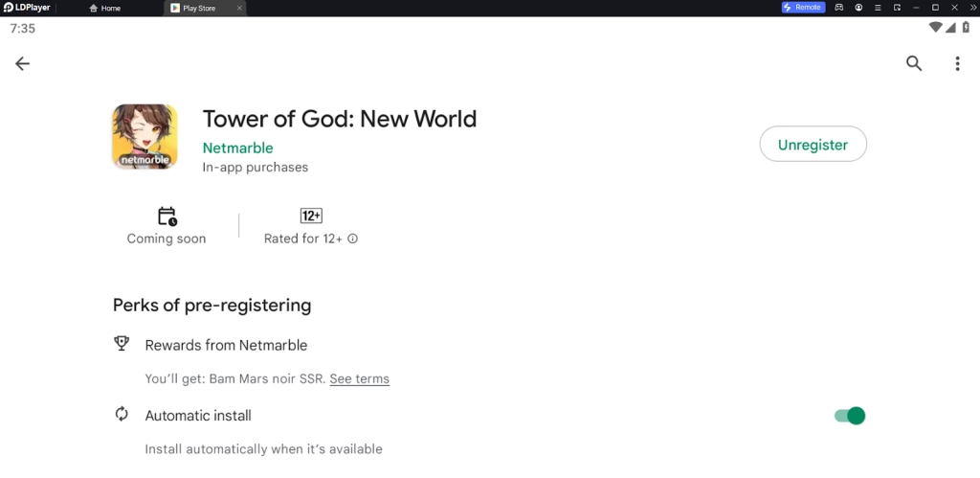Click the Coming soon calendar icon
This screenshot has height=478, width=980.
pos(167,216)
